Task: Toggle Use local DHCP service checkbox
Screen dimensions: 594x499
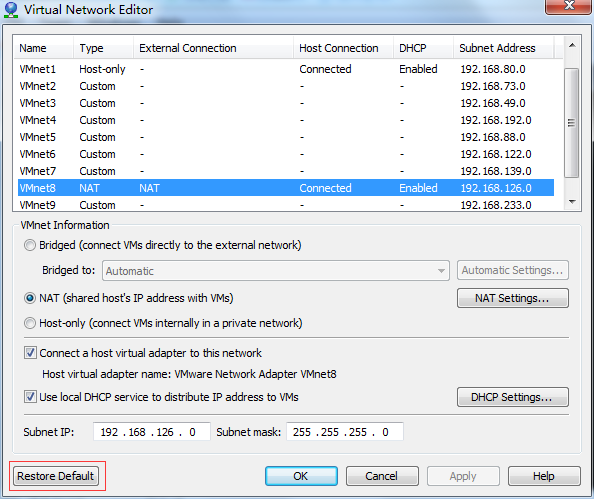Action: coord(30,397)
